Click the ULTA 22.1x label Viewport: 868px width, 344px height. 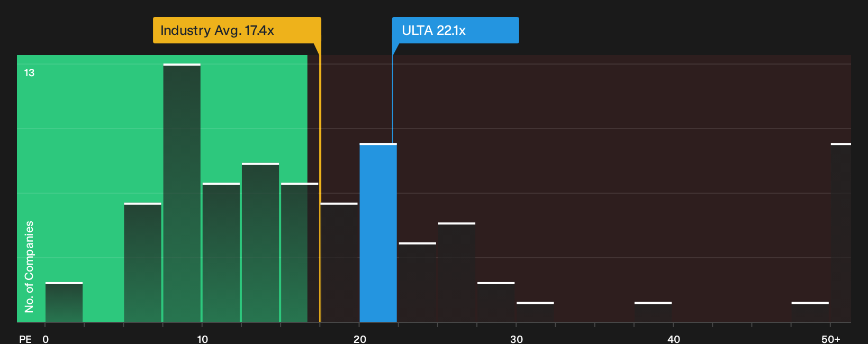tap(455, 30)
